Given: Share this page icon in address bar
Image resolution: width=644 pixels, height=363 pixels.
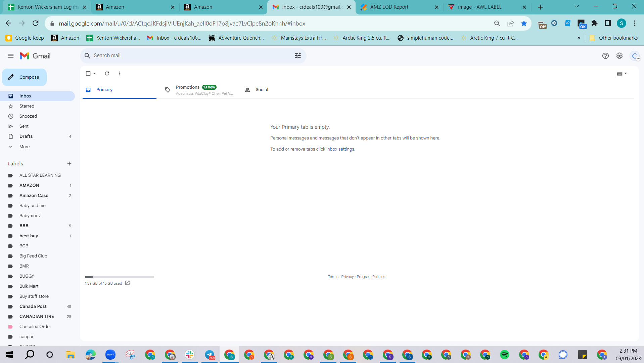Looking at the screenshot, I should coord(510,24).
